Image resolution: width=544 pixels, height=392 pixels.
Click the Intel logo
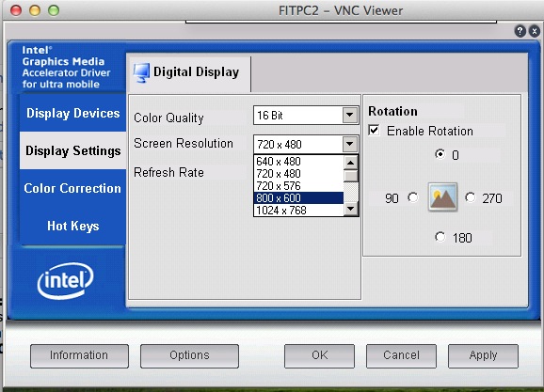pyautogui.click(x=65, y=280)
